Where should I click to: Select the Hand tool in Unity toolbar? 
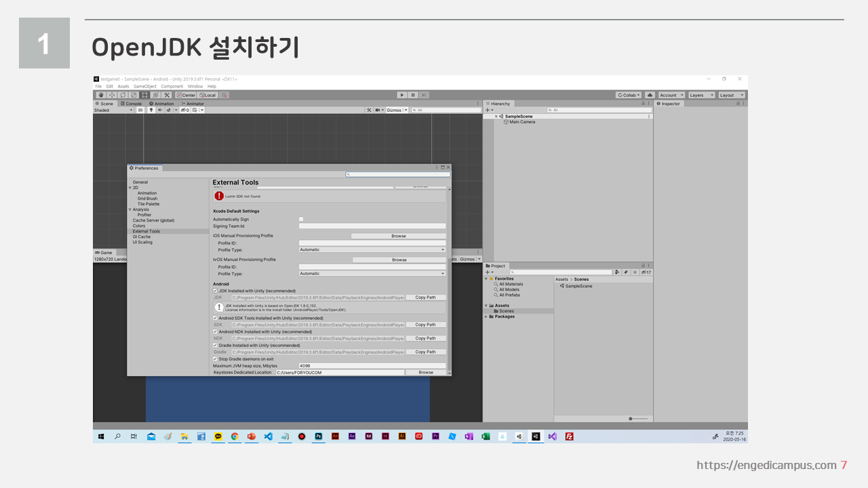[x=100, y=95]
